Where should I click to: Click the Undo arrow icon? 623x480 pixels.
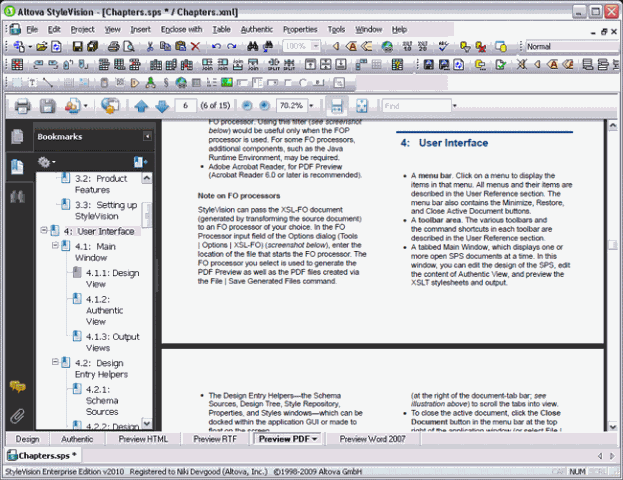[x=216, y=46]
